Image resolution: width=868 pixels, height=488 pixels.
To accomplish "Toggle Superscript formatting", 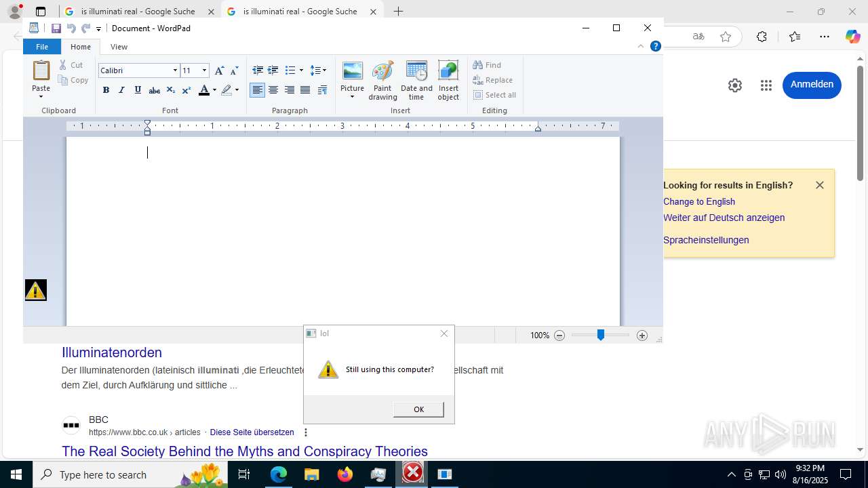I will 186,90.
